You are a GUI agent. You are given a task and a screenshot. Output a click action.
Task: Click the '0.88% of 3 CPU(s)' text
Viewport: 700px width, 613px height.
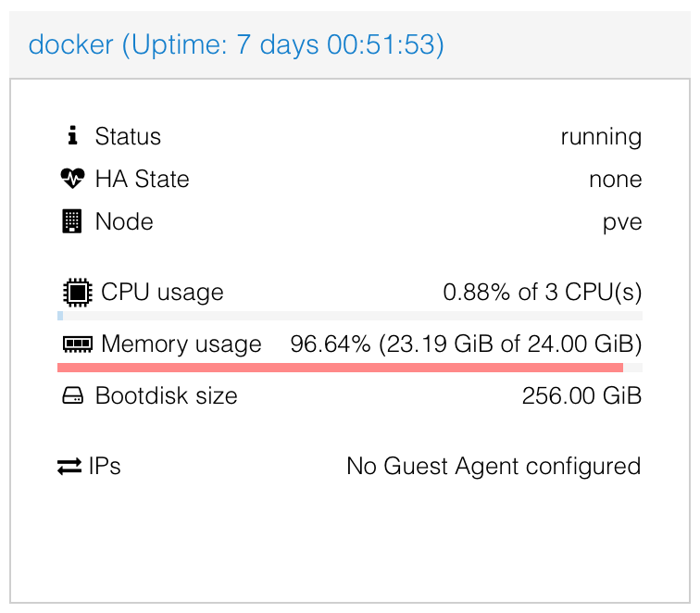point(542,293)
